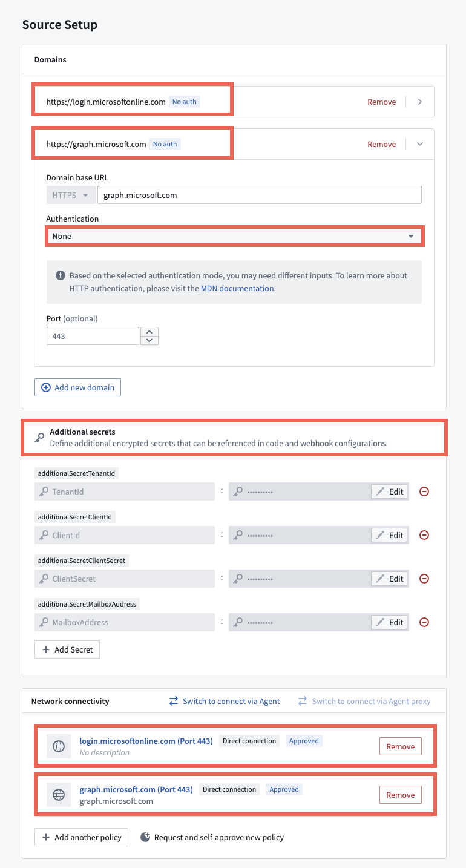Open the HTTPS protocol dropdown

pos(71,195)
